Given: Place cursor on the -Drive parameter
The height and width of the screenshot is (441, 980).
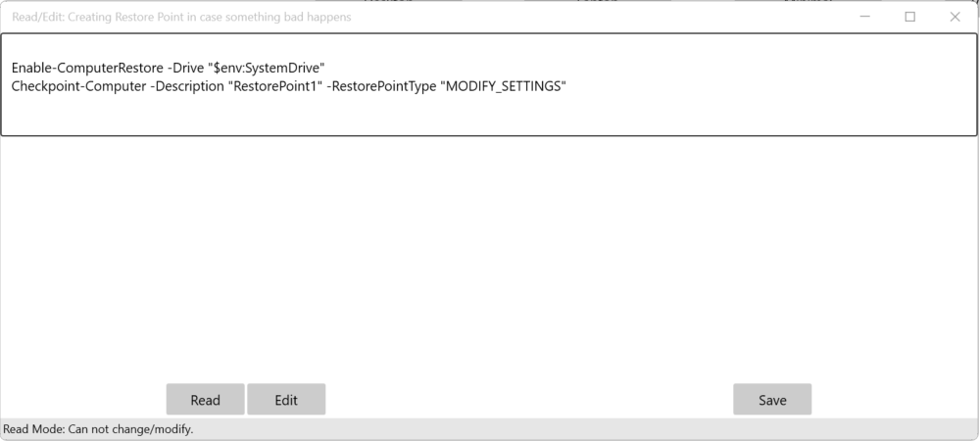Looking at the screenshot, I should 186,68.
